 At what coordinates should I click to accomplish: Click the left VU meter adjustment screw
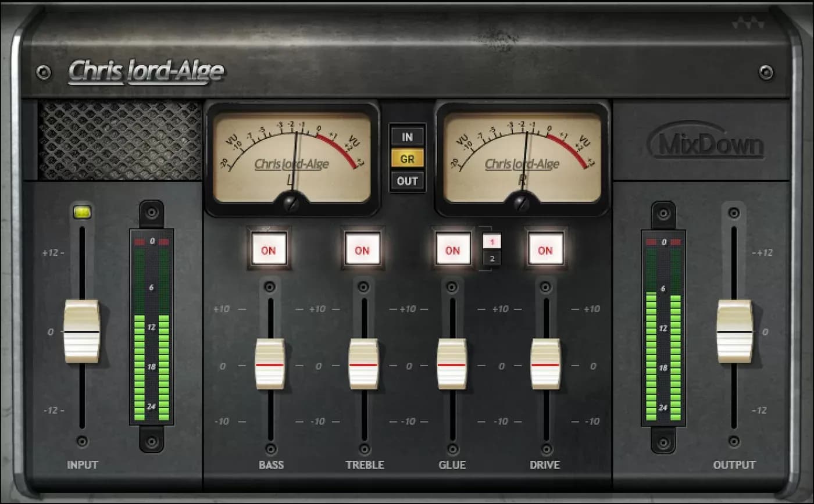coord(291,203)
